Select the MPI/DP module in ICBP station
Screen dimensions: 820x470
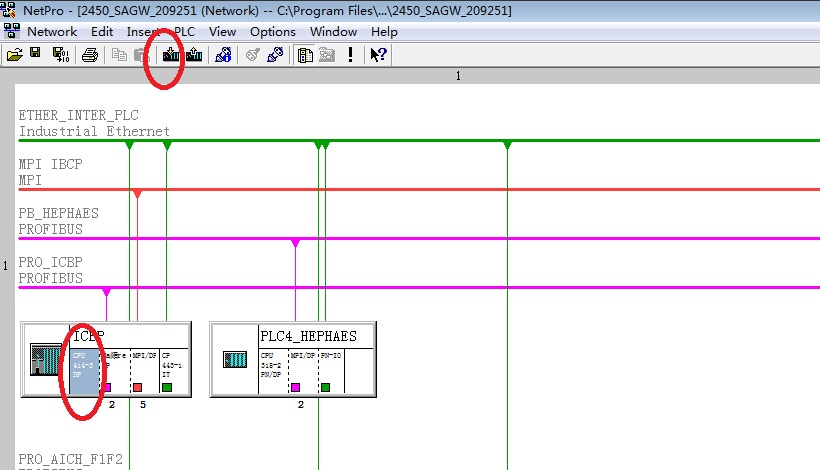[144, 371]
